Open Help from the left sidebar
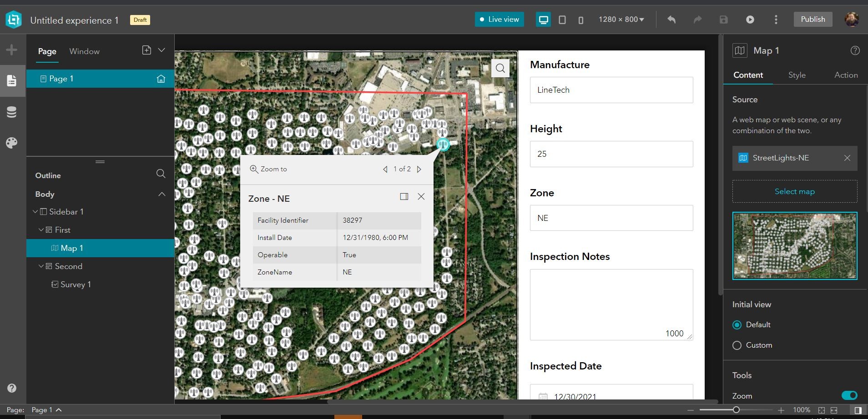 point(12,388)
